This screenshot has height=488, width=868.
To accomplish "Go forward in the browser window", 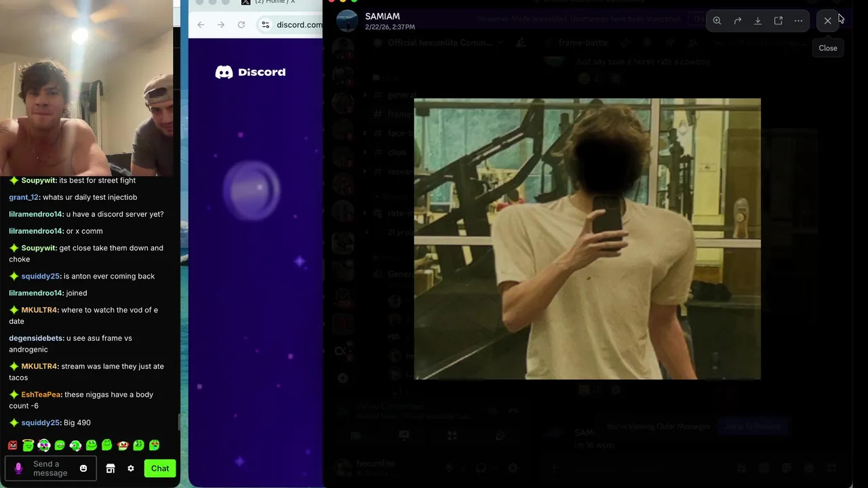I will pyautogui.click(x=221, y=24).
